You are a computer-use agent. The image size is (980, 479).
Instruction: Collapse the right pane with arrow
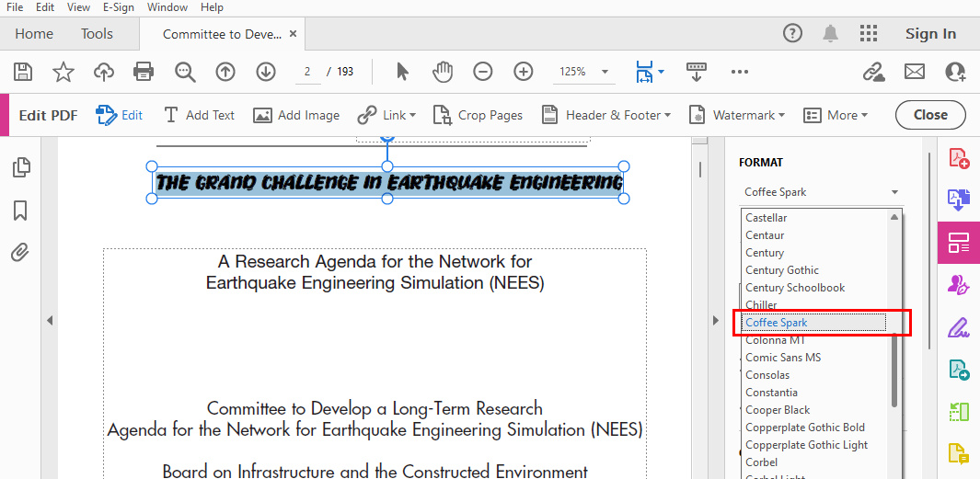715,320
